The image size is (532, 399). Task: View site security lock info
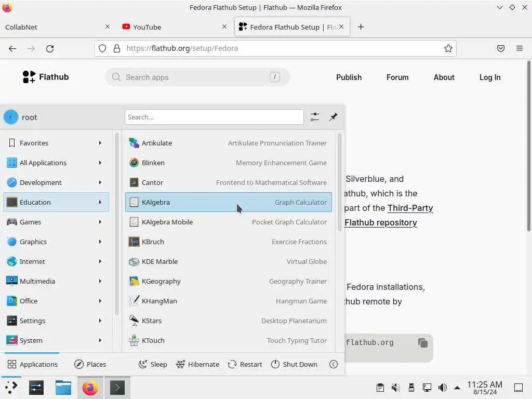(117, 48)
